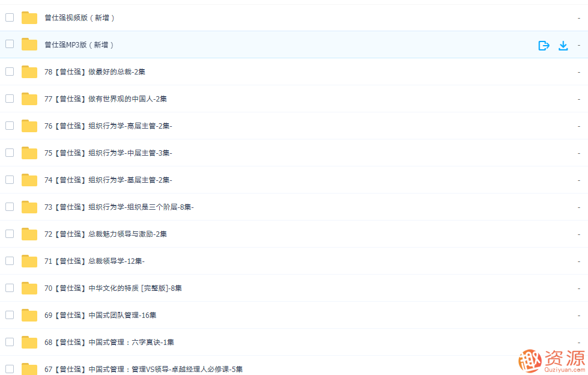588x375 pixels.
Task: Click the folder icon for 70 中华文化的特质
Action: pos(29,288)
